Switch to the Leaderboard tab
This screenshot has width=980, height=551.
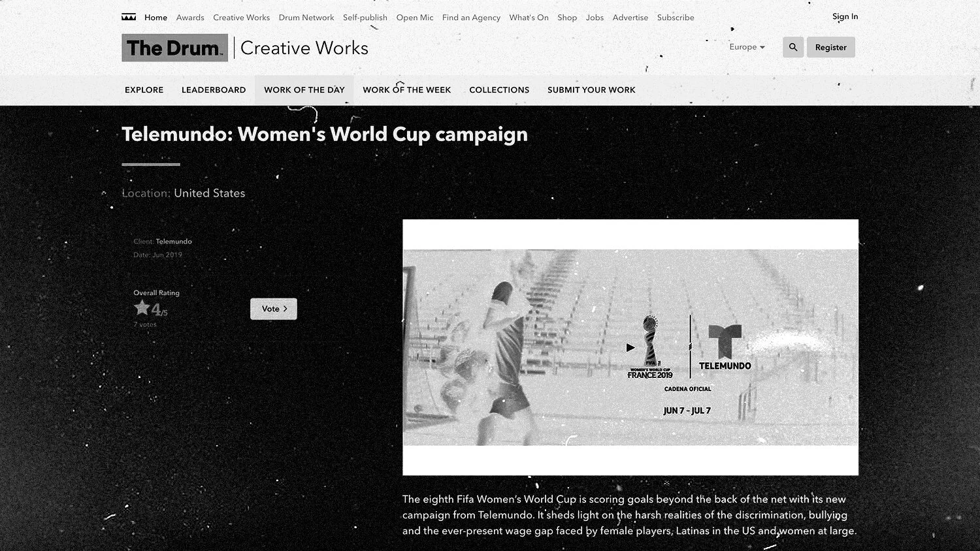click(214, 90)
